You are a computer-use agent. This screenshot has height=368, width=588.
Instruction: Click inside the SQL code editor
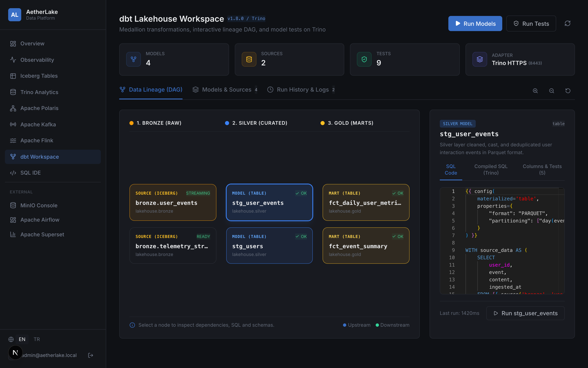pyautogui.click(x=502, y=241)
